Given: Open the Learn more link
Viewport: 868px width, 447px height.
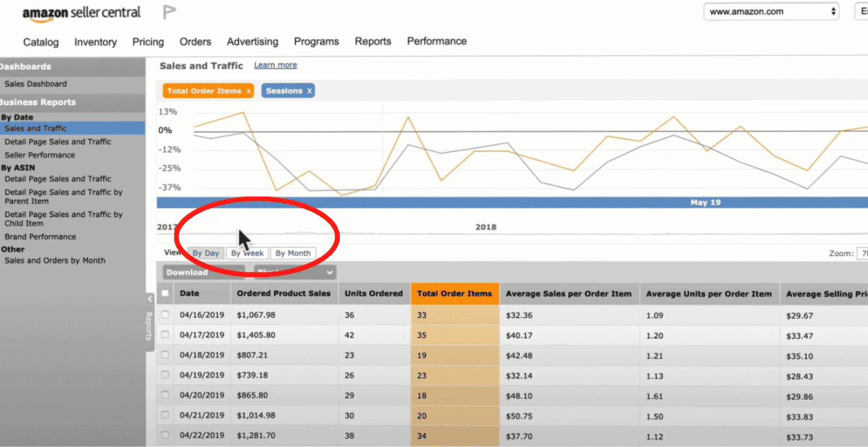Looking at the screenshot, I should [x=275, y=64].
